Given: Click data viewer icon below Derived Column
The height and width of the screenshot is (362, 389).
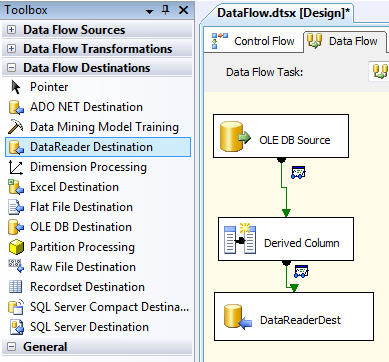Looking at the screenshot, I should tap(301, 271).
